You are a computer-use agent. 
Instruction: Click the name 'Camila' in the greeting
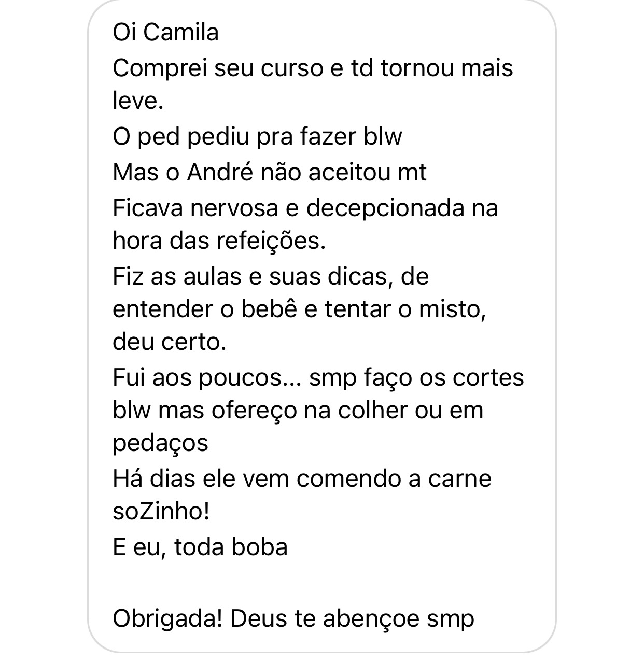click(x=180, y=33)
